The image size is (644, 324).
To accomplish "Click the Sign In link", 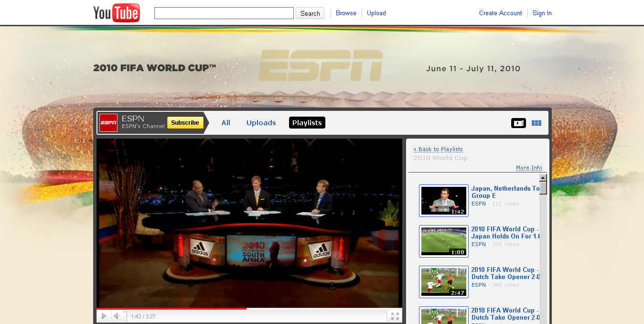I will pyautogui.click(x=542, y=13).
